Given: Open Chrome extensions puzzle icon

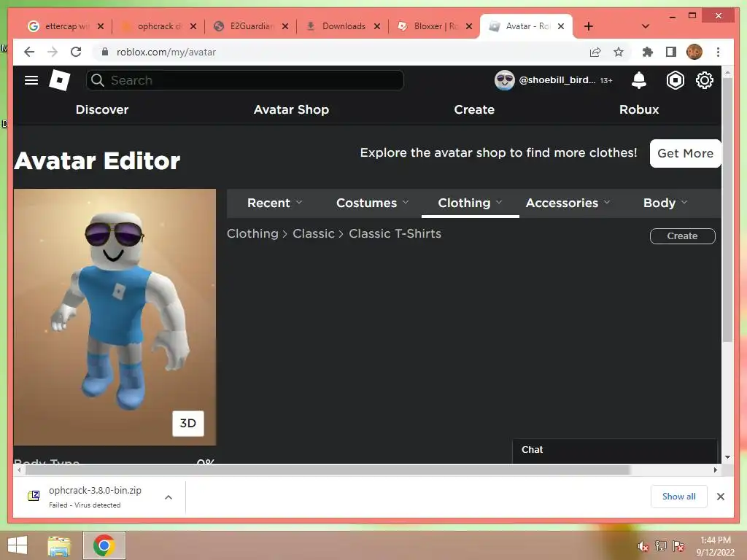Looking at the screenshot, I should click(648, 52).
